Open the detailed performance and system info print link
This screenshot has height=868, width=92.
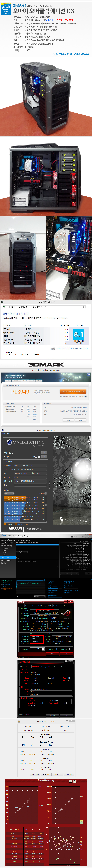tap(72, 348)
